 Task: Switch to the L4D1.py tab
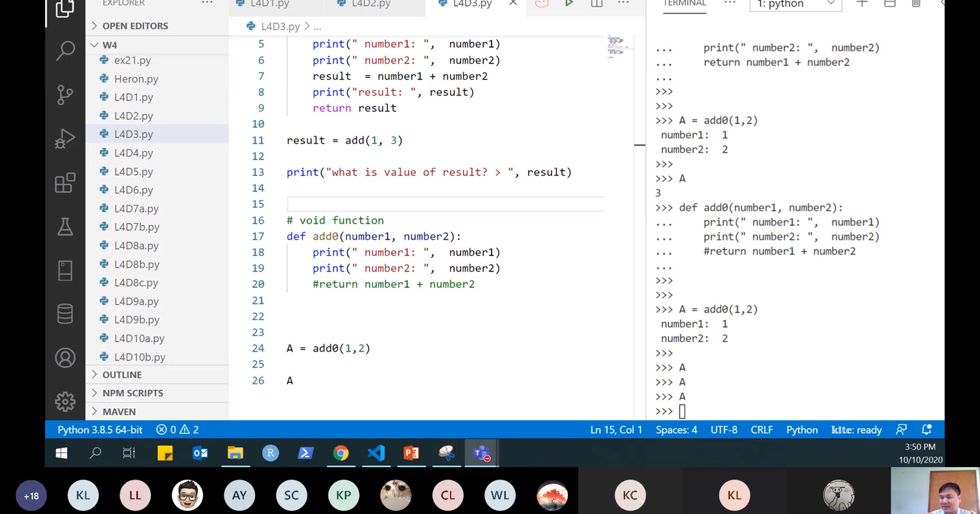pyautogui.click(x=269, y=3)
